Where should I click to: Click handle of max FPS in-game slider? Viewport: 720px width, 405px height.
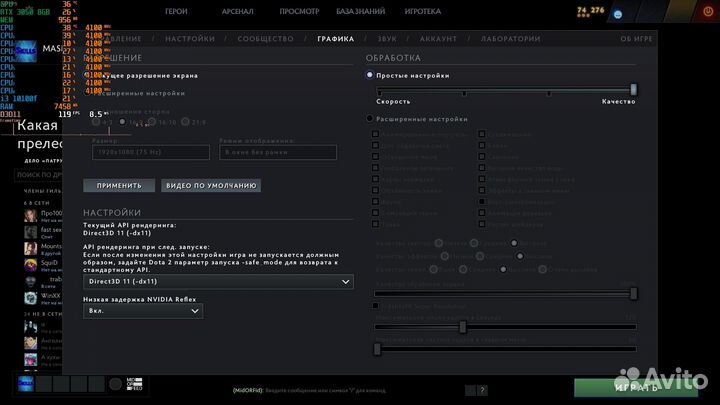[463, 326]
